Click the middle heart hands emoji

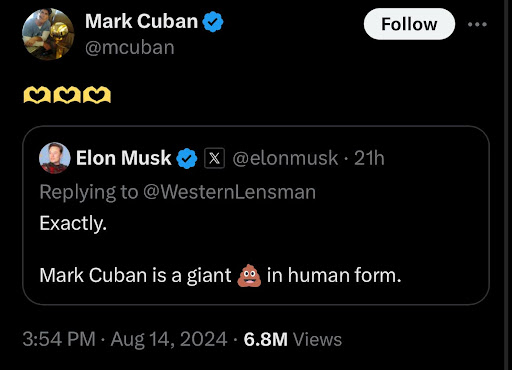(x=67, y=95)
